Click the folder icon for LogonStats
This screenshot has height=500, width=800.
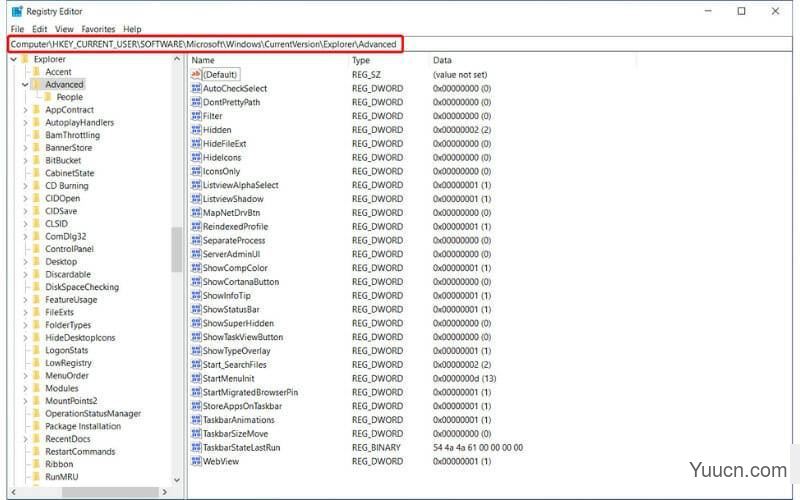[x=37, y=350]
